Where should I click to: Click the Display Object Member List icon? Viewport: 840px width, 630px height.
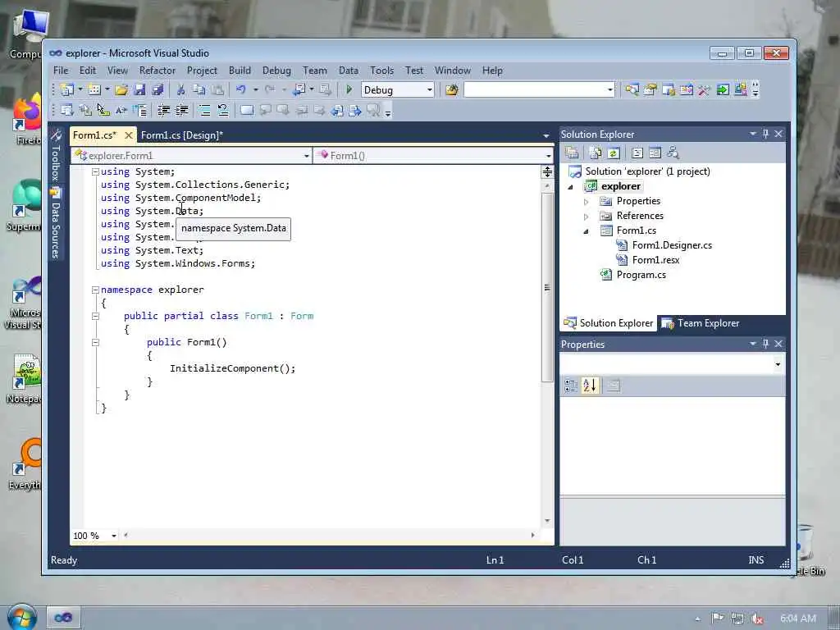pos(67,111)
